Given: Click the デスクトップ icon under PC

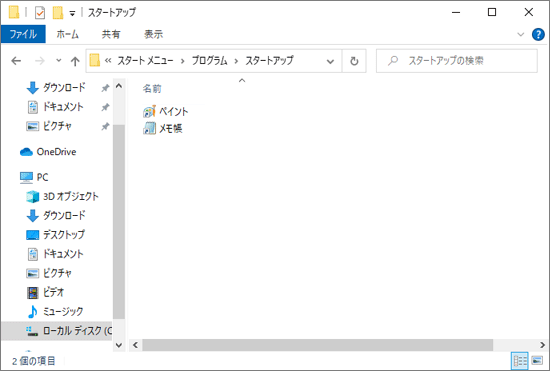Looking at the screenshot, I should pos(33,235).
